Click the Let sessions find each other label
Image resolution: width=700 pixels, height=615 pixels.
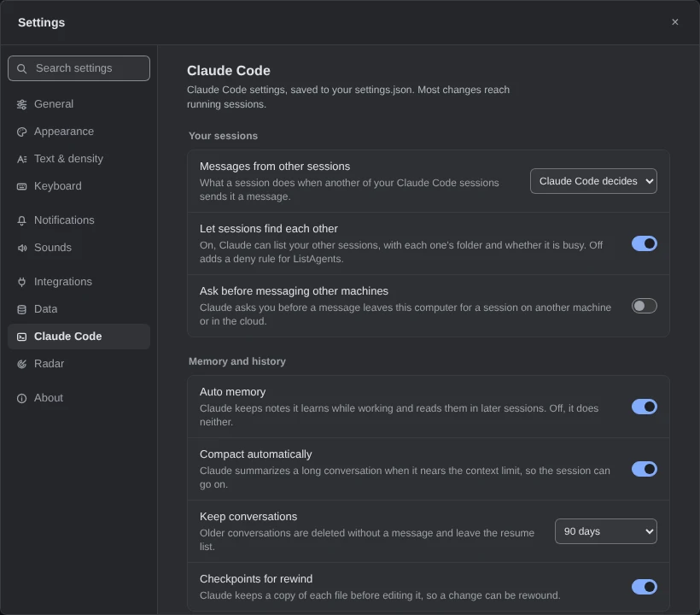269,229
